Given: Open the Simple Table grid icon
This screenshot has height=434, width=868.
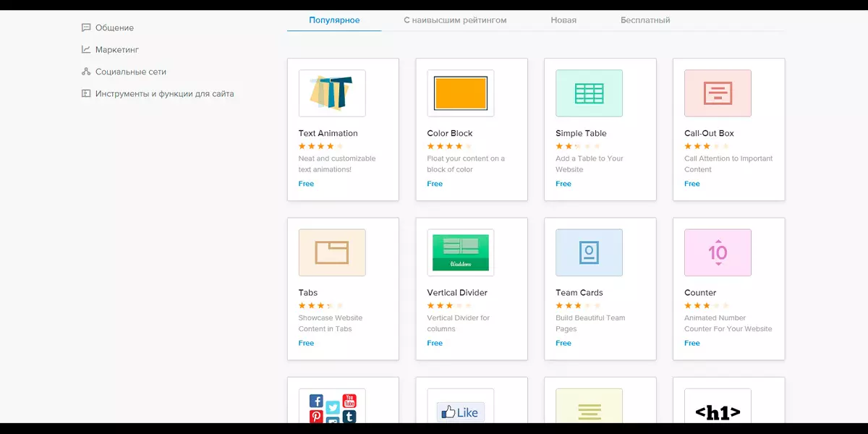Looking at the screenshot, I should click(x=589, y=93).
